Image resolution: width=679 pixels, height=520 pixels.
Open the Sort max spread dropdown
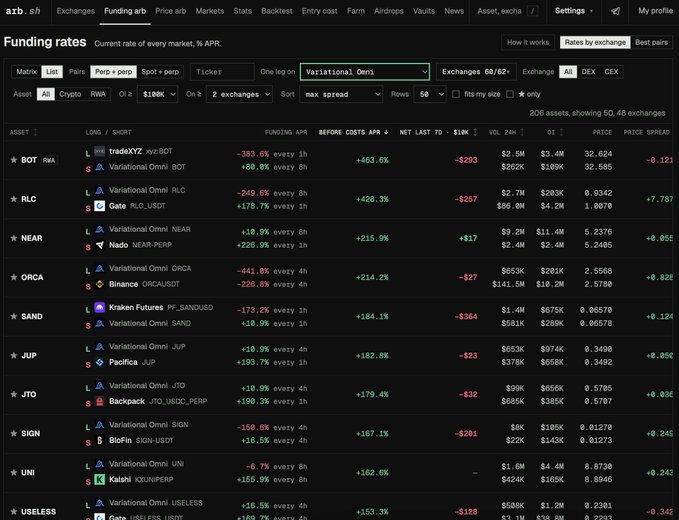pyautogui.click(x=341, y=94)
